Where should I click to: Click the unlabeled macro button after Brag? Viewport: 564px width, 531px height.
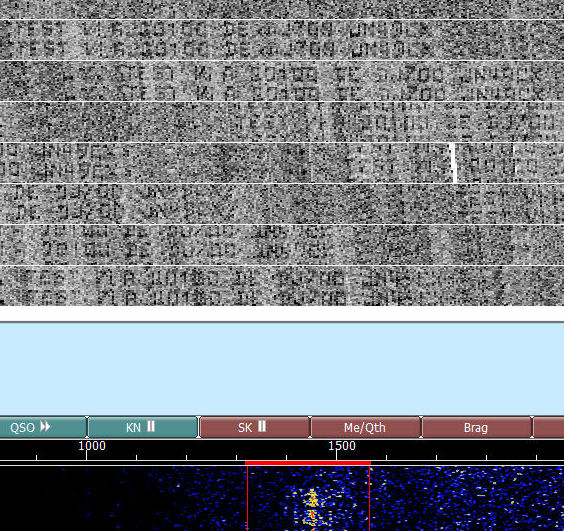(549, 427)
